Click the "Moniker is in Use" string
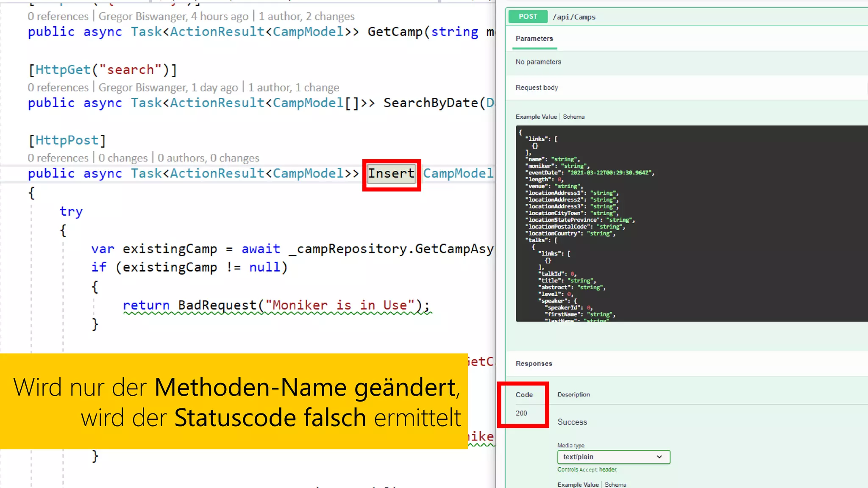 pos(339,305)
